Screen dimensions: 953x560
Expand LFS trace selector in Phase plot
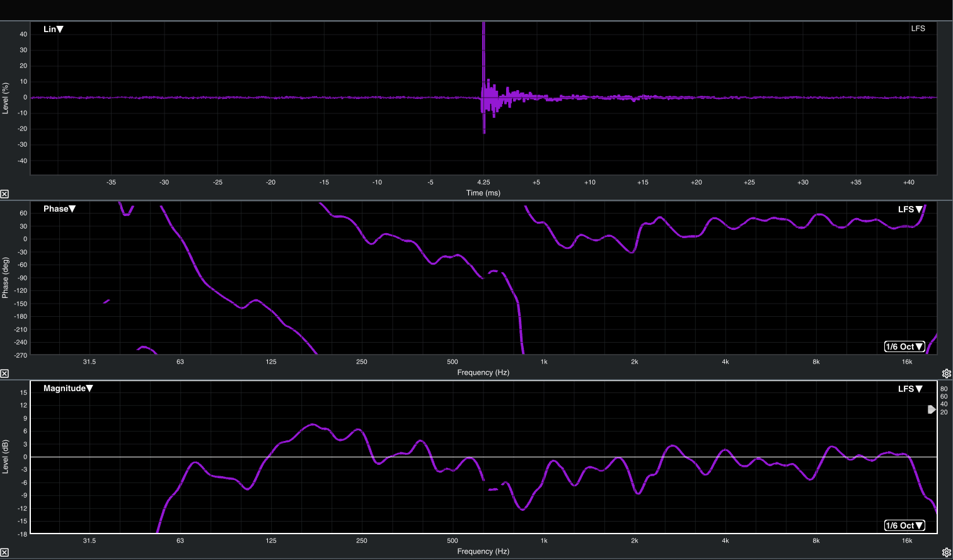910,209
